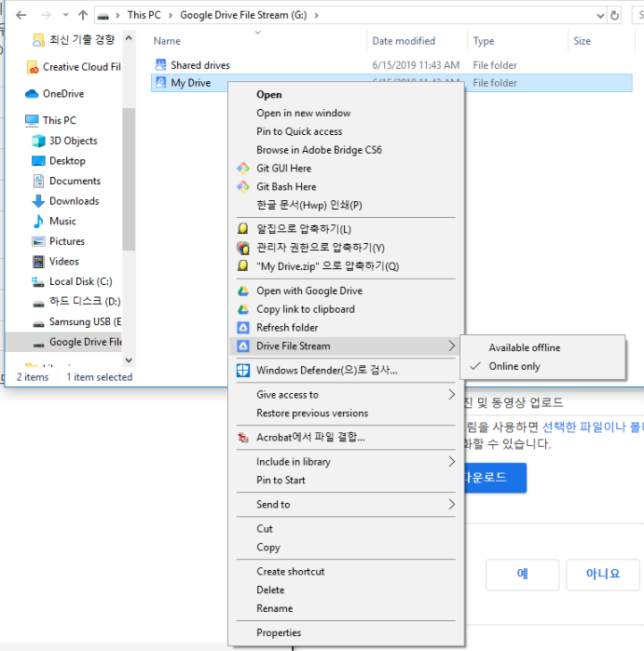Click the My Drive.zip compress icon
The image size is (644, 651).
tap(243, 265)
